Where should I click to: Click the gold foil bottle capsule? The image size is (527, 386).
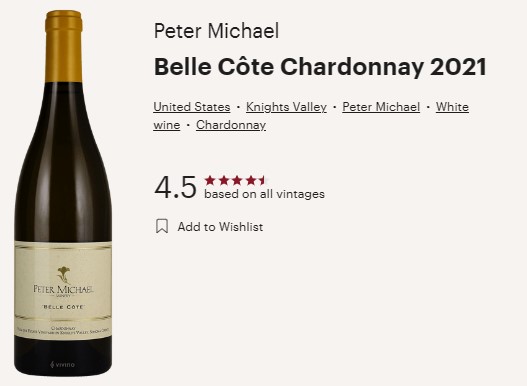pyautogui.click(x=64, y=46)
